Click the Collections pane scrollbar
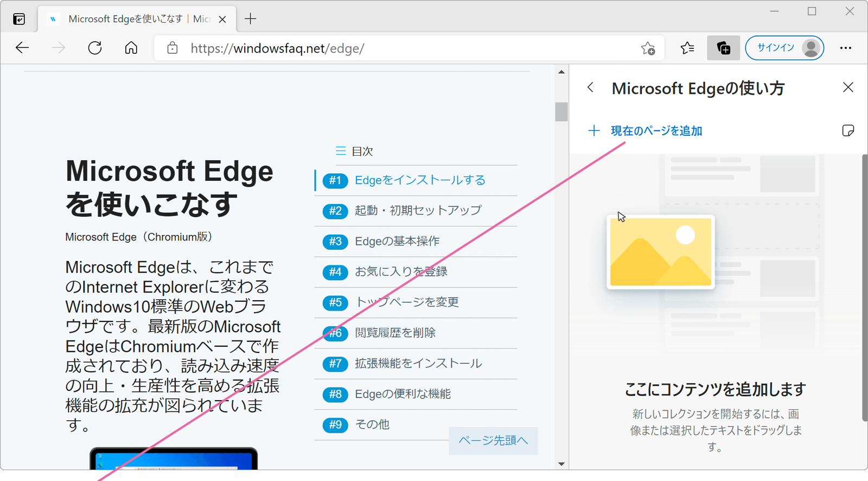 click(865, 288)
